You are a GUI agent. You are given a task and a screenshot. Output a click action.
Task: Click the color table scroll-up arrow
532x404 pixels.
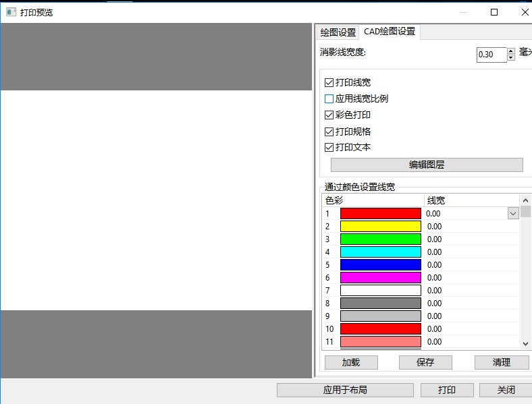(x=525, y=200)
